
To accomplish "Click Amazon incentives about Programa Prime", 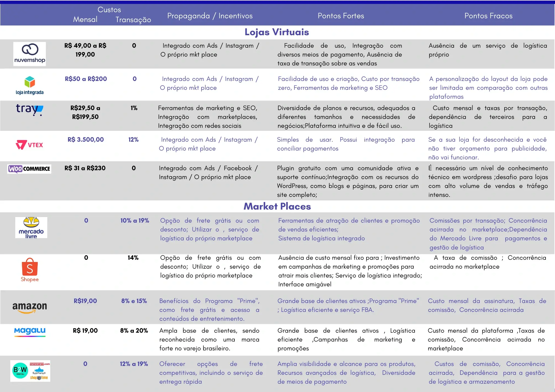I will pos(210,310).
